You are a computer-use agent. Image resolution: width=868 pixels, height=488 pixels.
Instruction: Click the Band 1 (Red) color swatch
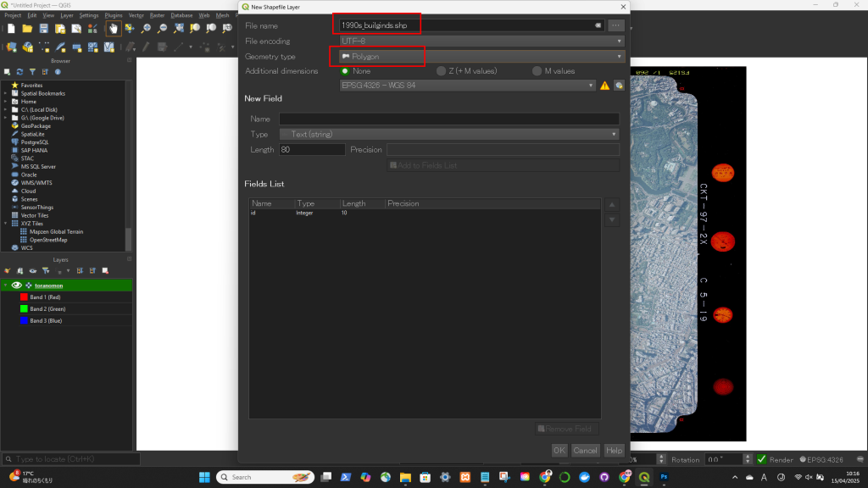24,297
